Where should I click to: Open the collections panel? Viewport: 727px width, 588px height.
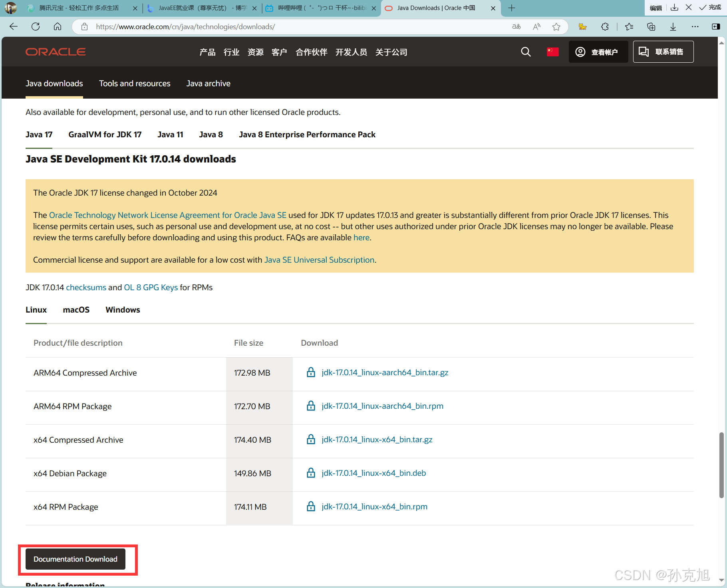coord(651,27)
